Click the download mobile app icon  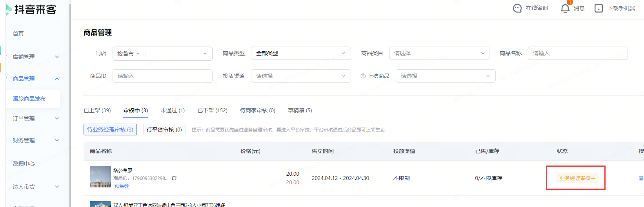tap(599, 8)
